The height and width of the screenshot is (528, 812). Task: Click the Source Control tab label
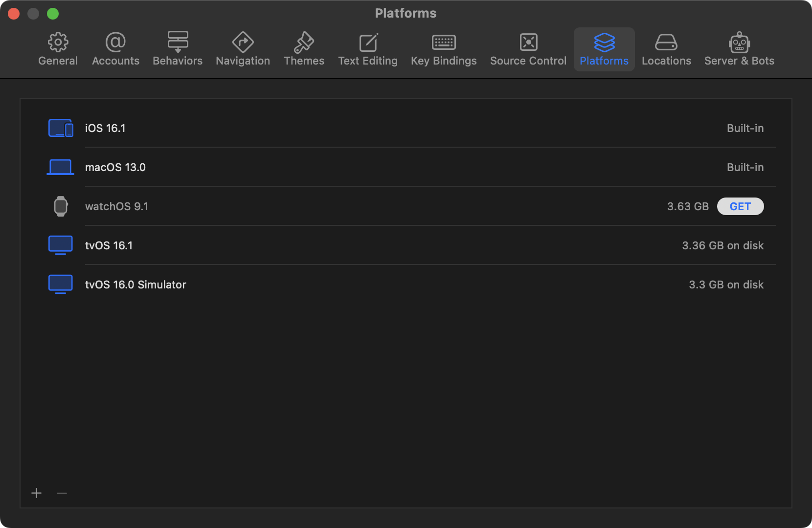528,61
